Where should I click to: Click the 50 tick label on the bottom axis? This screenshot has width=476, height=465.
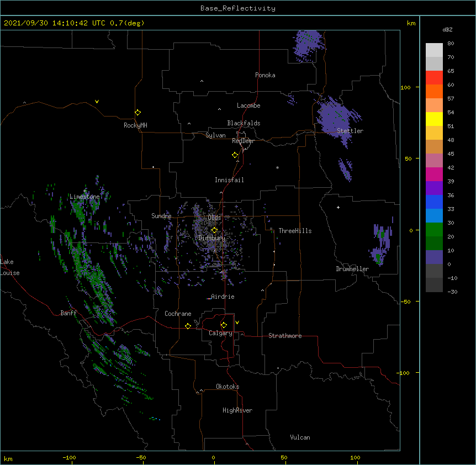coord(284,458)
